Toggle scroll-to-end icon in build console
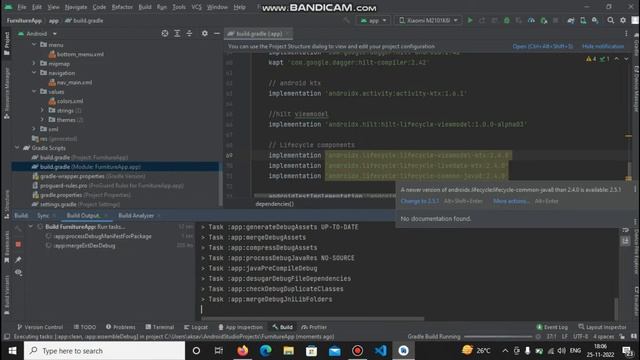 point(625,241)
